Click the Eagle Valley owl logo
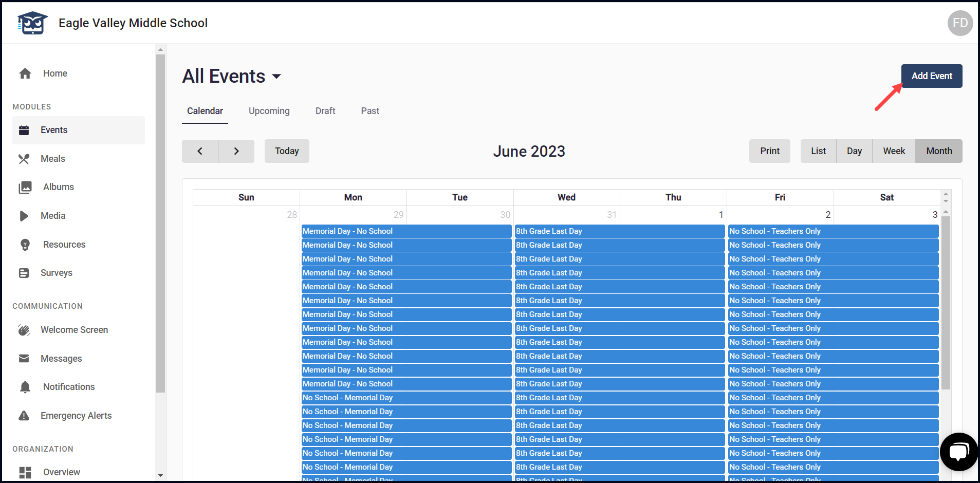Image resolution: width=980 pixels, height=483 pixels. 32,23
